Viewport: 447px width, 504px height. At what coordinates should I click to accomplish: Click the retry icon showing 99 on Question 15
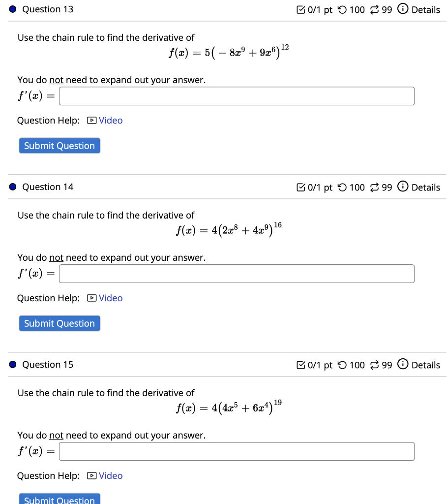pos(375,365)
